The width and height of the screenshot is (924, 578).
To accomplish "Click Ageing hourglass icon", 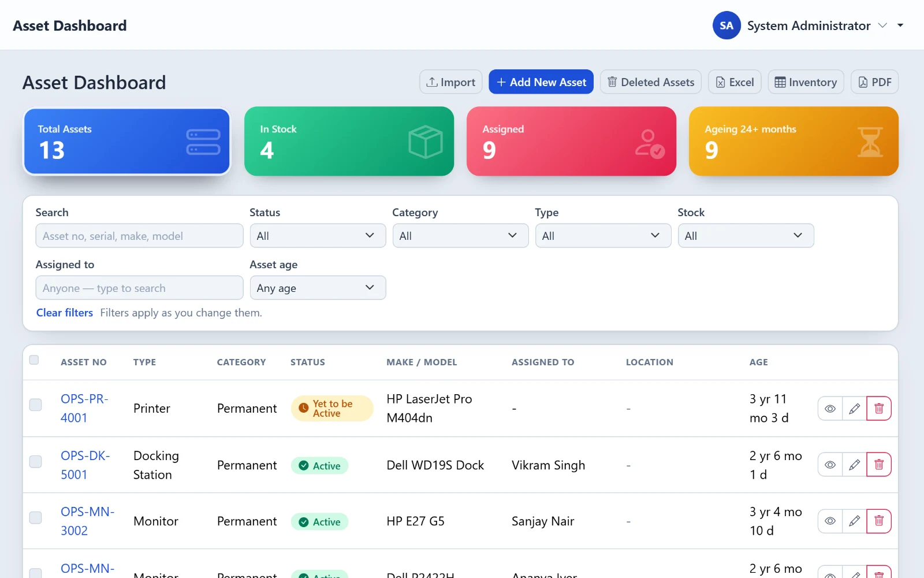I will (870, 142).
